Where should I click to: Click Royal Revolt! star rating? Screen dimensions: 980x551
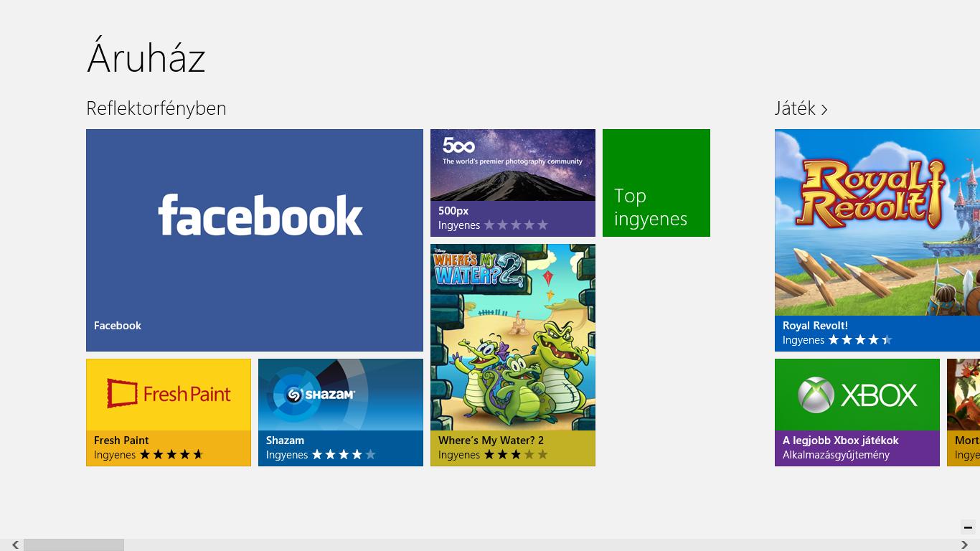pyautogui.click(x=860, y=340)
